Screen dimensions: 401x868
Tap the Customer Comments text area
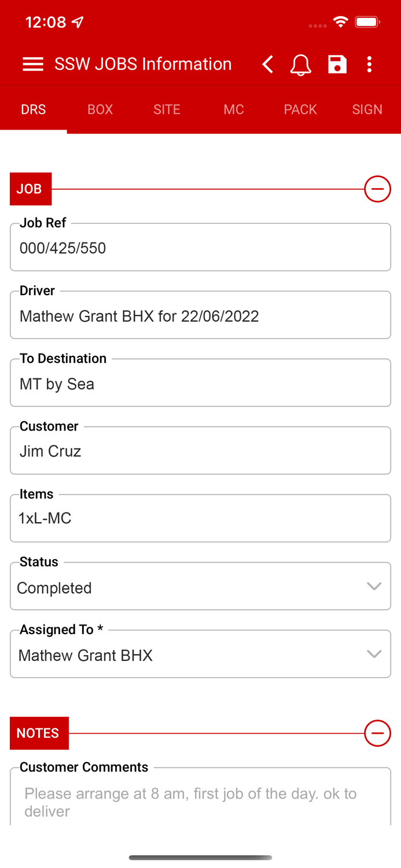(x=200, y=802)
